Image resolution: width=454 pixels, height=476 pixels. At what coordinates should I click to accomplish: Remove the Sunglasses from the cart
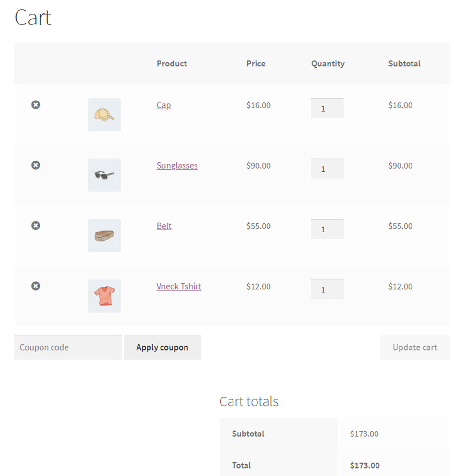[36, 165]
